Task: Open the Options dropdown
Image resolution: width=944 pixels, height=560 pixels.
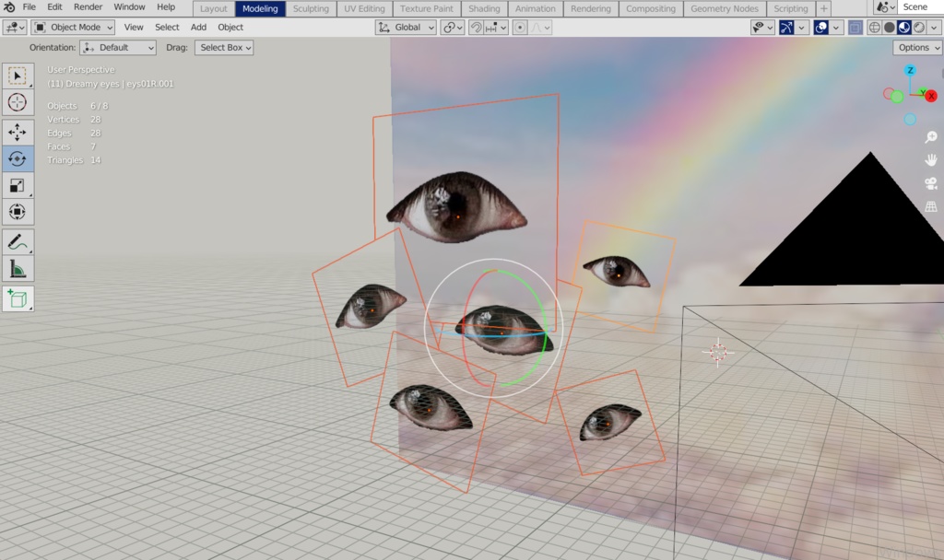Action: pyautogui.click(x=917, y=48)
